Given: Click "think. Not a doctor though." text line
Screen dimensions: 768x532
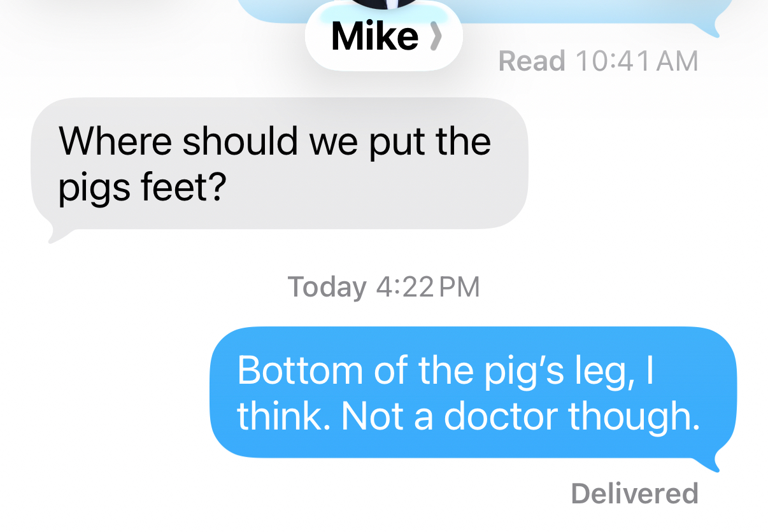Looking at the screenshot, I should 468,416.
